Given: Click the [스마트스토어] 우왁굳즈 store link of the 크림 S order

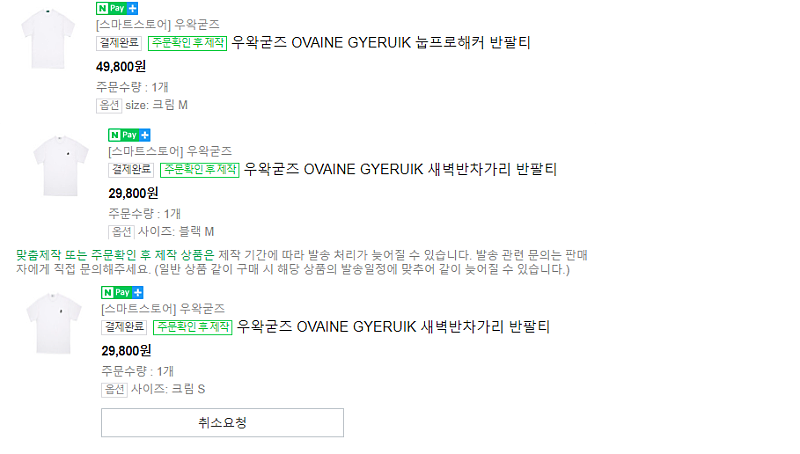Looking at the screenshot, I should click(164, 308).
